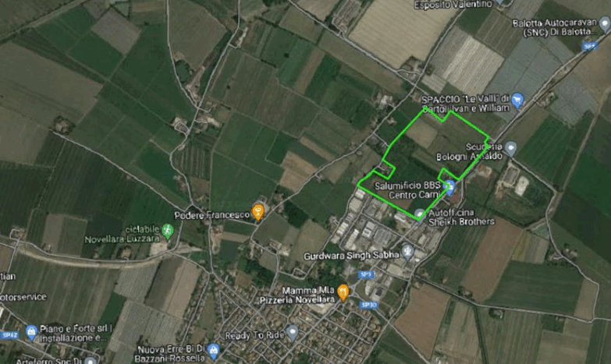Click the Nuova Erre-Bi Di Bazzani pin
This screenshot has width=611, height=364.
coord(213,351)
